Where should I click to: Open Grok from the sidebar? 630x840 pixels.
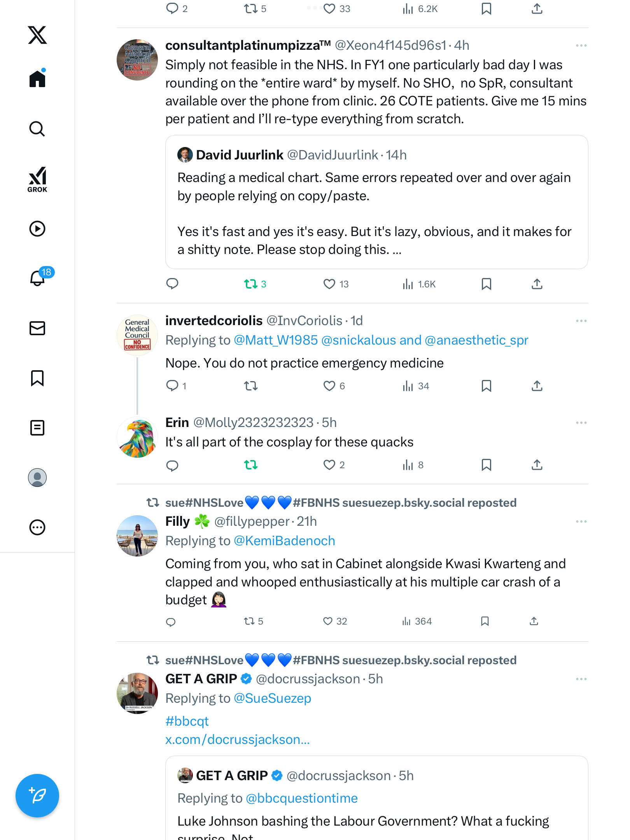(37, 179)
